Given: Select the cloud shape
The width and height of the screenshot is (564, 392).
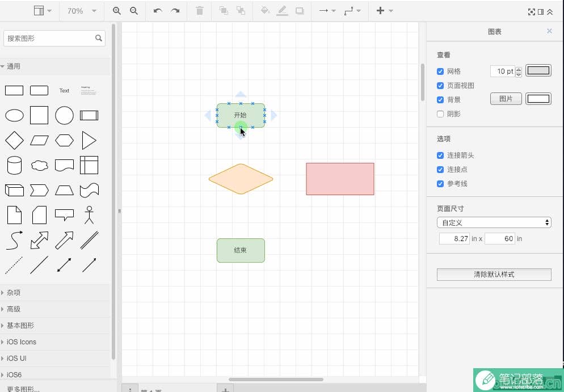Looking at the screenshot, I should point(40,166).
